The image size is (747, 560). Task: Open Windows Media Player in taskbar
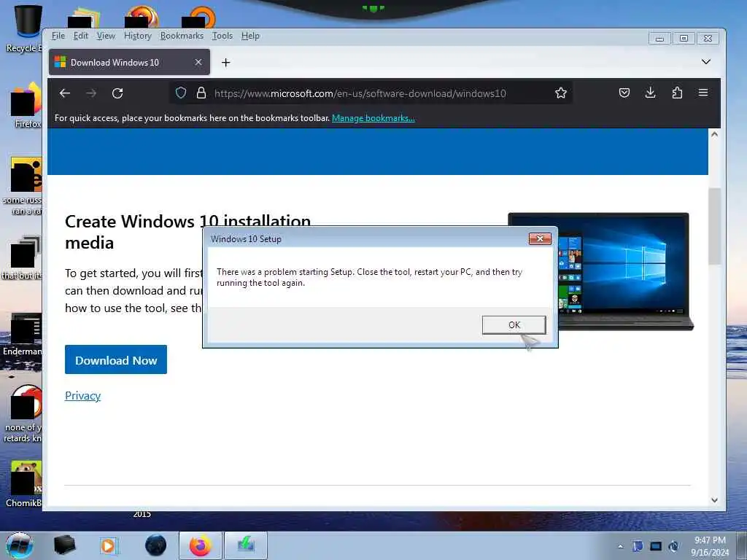108,545
